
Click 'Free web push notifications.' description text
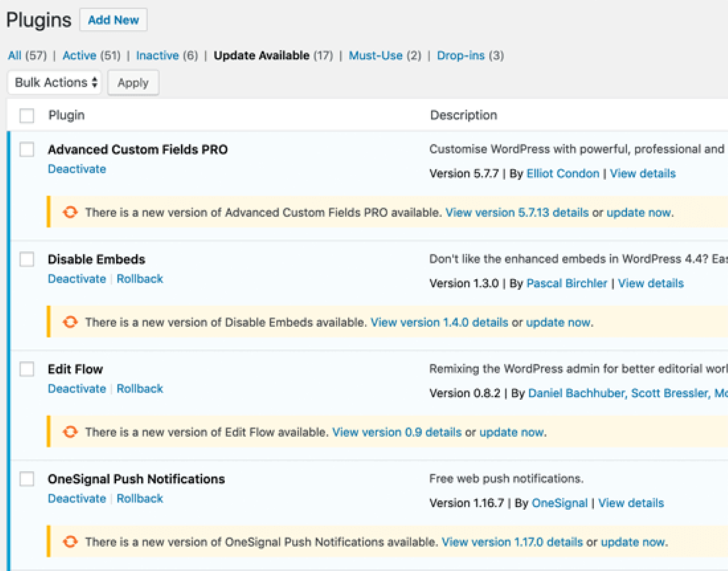[x=506, y=479]
